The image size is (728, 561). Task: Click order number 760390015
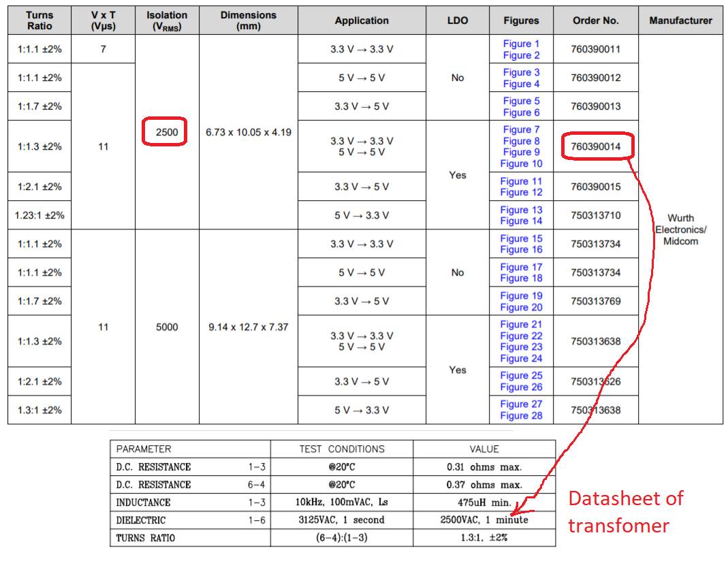coord(596,187)
